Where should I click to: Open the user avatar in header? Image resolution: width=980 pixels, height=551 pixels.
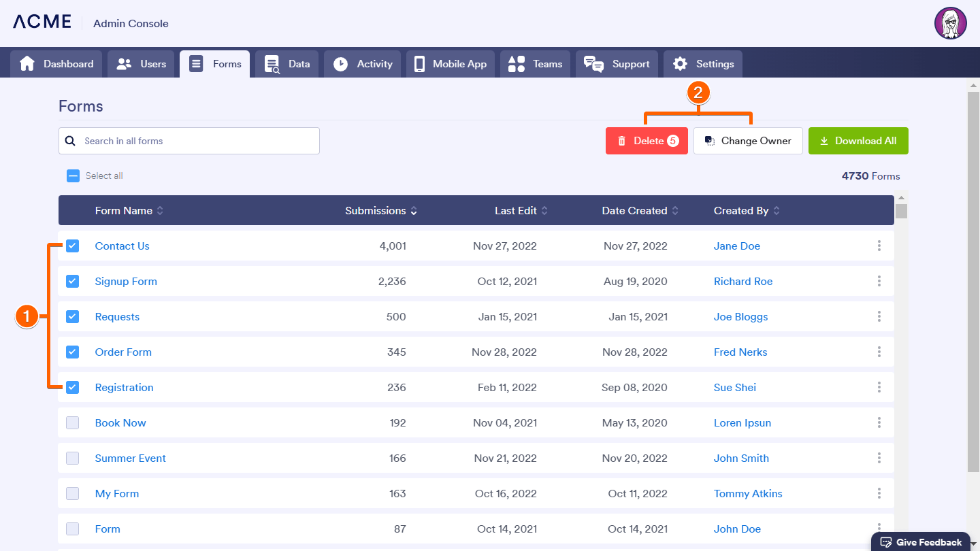coord(950,24)
